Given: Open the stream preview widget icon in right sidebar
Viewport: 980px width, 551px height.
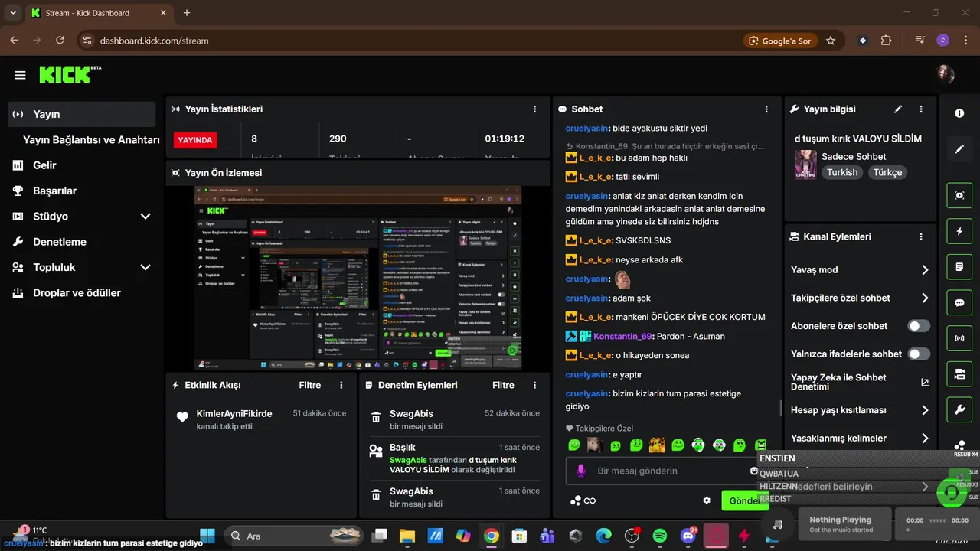Looking at the screenshot, I should (959, 195).
